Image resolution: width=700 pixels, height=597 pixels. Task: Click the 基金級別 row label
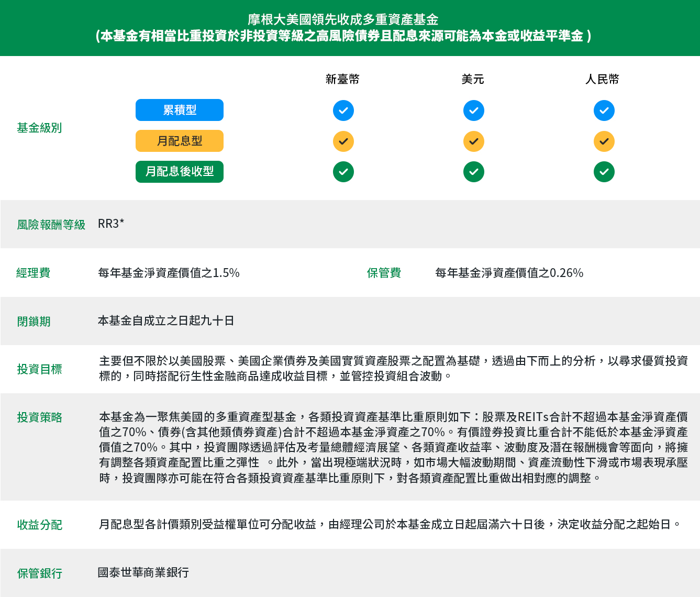[x=39, y=128]
